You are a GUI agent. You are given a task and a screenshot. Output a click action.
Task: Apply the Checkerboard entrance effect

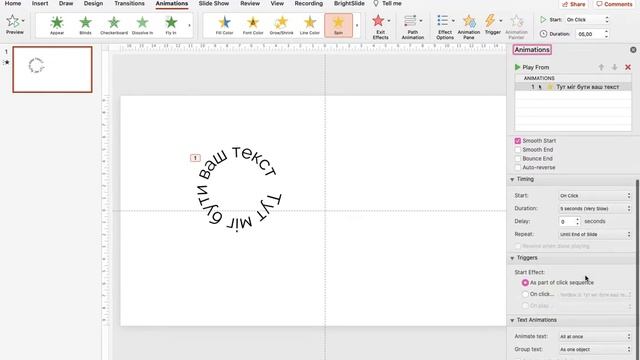(x=114, y=25)
